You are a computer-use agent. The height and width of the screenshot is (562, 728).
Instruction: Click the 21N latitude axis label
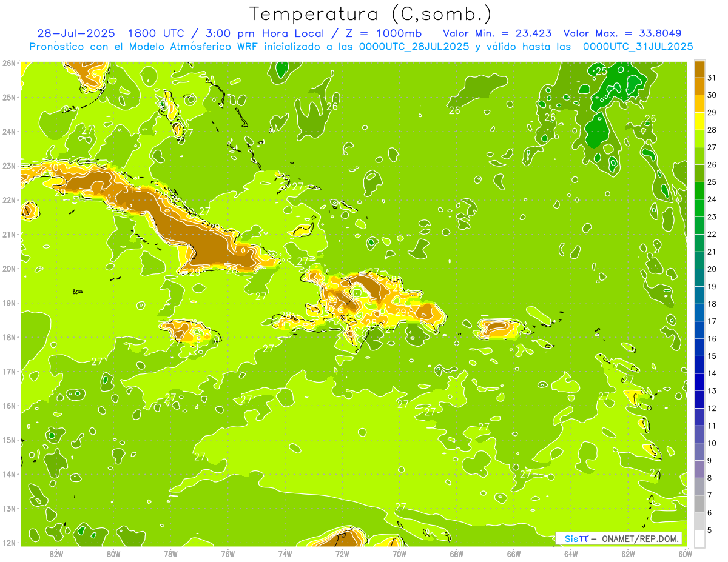(9, 234)
